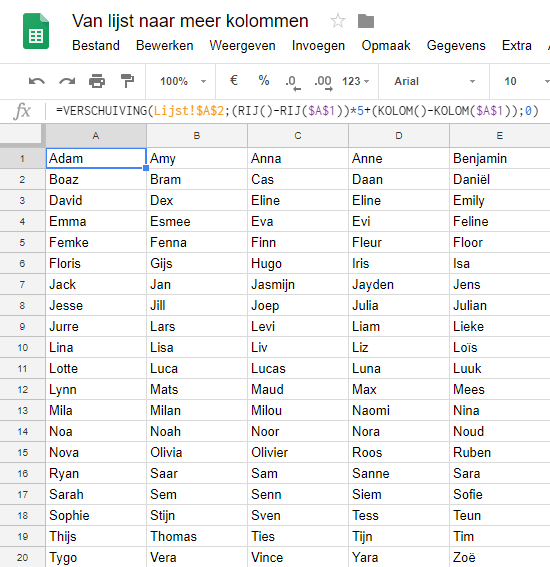Click cell containing 'Sanne'
This screenshot has height=567, width=550.
tap(399, 473)
